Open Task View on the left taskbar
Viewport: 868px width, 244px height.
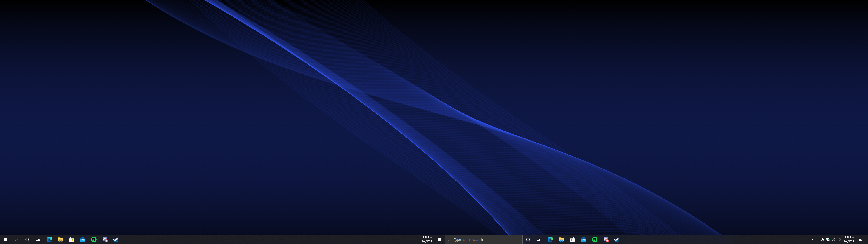(x=38, y=240)
